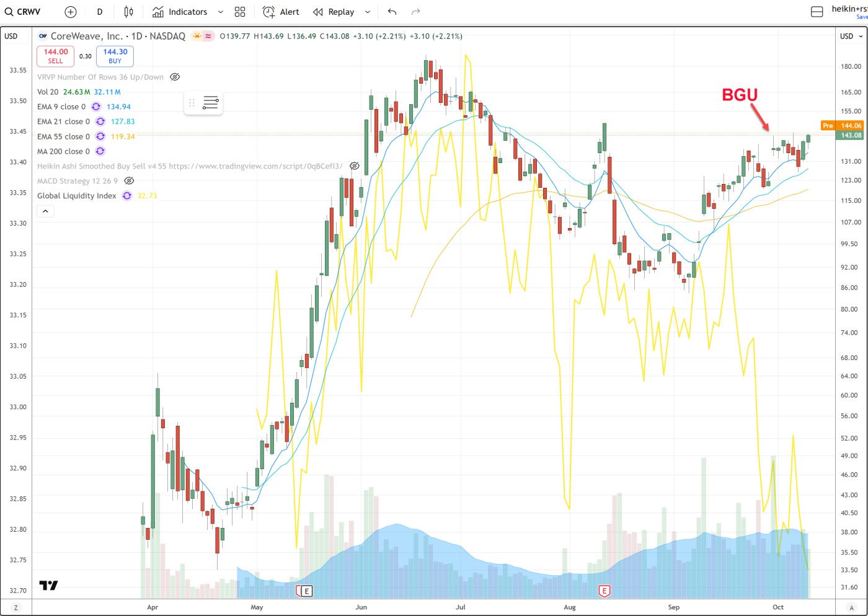Image resolution: width=868 pixels, height=616 pixels.
Task: Show the VRVP indicator via eye icon
Action: [175, 77]
